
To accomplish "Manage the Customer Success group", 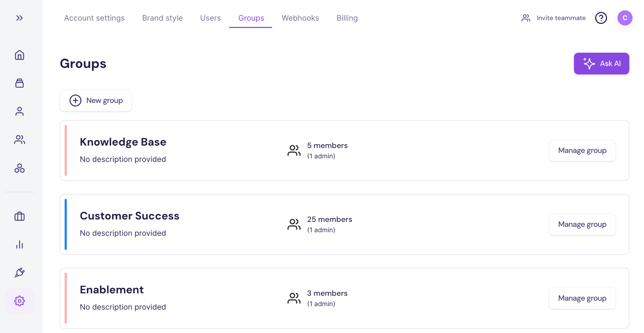I will point(582,224).
